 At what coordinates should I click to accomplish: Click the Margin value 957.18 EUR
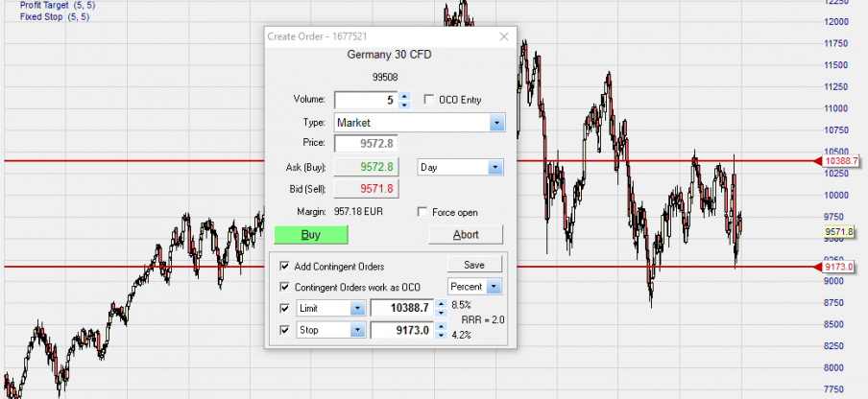pos(357,211)
